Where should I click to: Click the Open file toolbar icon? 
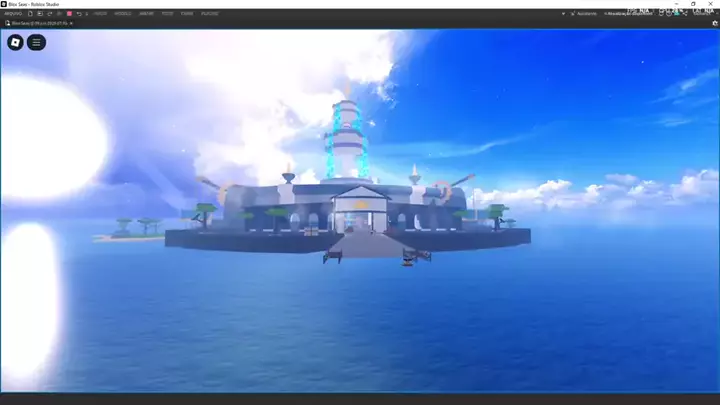click(x=40, y=14)
